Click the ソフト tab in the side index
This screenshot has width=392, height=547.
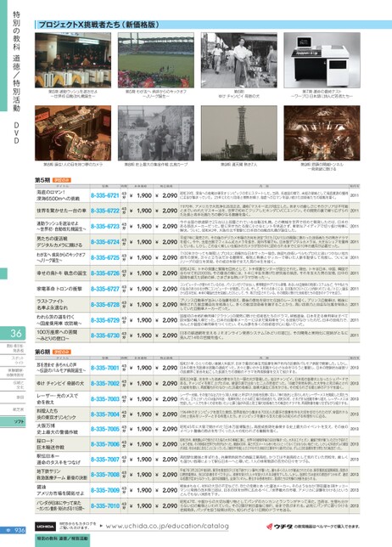(x=13, y=422)
